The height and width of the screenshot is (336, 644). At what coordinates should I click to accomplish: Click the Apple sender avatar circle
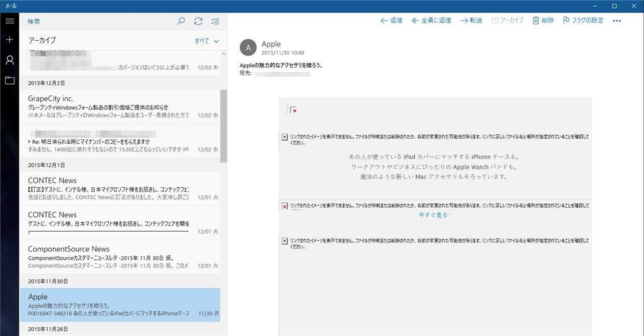tap(248, 48)
